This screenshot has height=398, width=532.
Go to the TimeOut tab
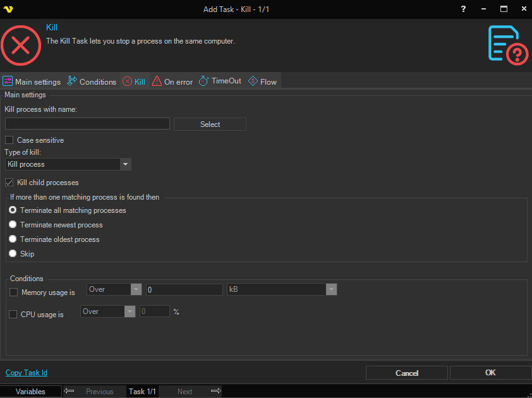pos(220,81)
